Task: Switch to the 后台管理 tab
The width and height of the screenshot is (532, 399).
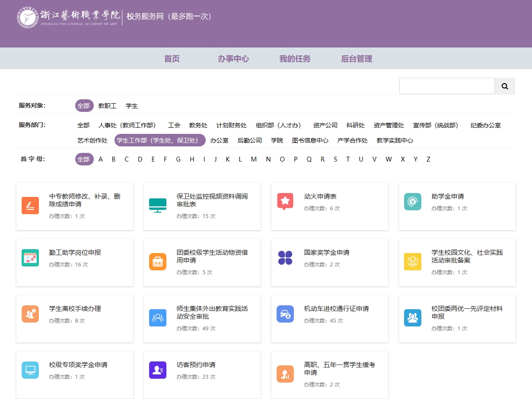Action: click(357, 59)
